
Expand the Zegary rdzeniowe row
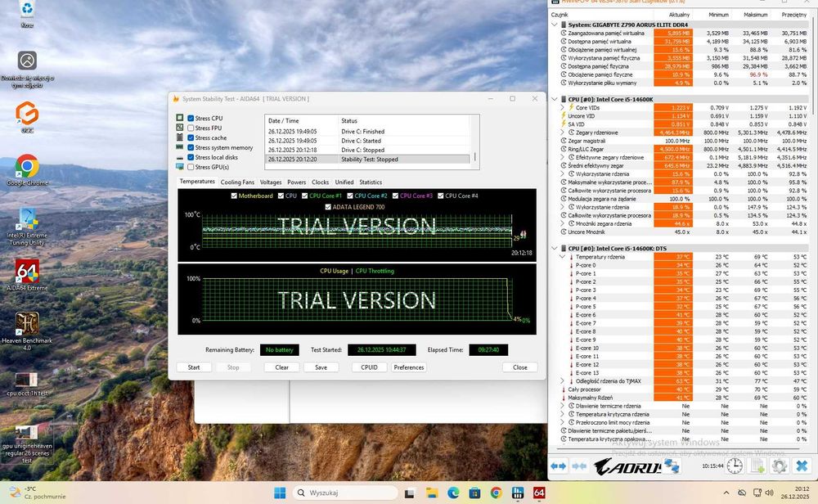(x=563, y=133)
